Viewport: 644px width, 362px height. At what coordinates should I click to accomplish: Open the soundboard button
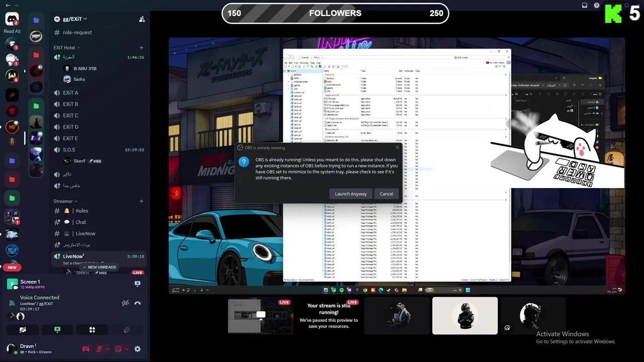point(127,330)
